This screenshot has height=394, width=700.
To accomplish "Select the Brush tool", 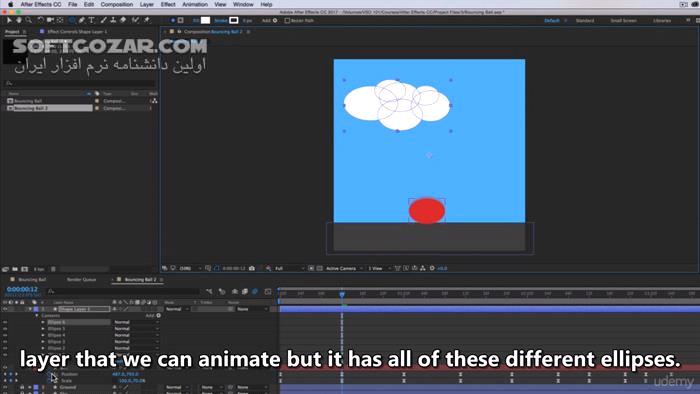I will (x=104, y=20).
